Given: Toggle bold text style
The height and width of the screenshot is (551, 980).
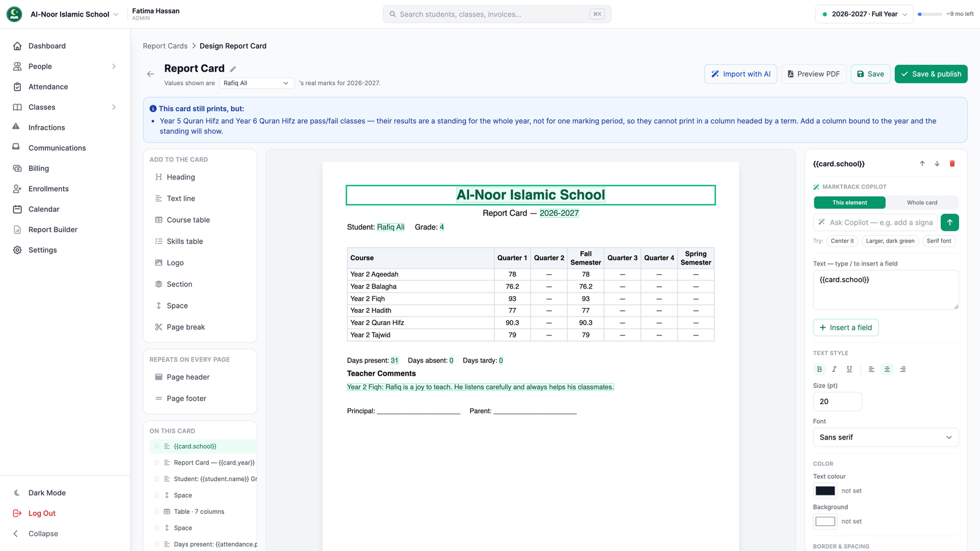Looking at the screenshot, I should pyautogui.click(x=820, y=369).
